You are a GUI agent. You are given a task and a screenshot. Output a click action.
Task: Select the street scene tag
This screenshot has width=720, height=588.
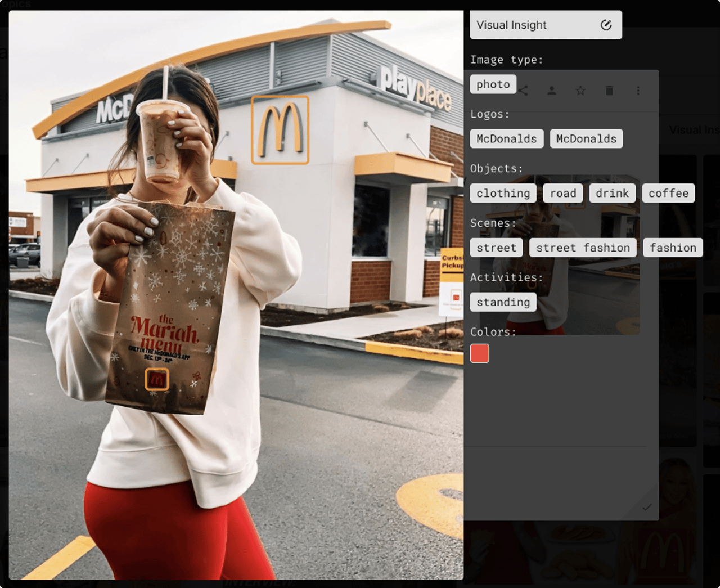[497, 248]
